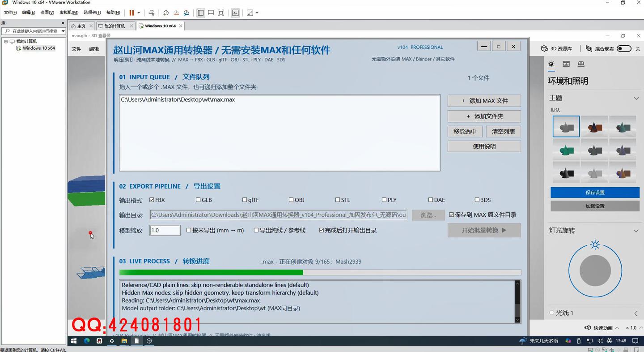Click 添加文件夹 button
The width and height of the screenshot is (644, 352).
click(x=484, y=116)
